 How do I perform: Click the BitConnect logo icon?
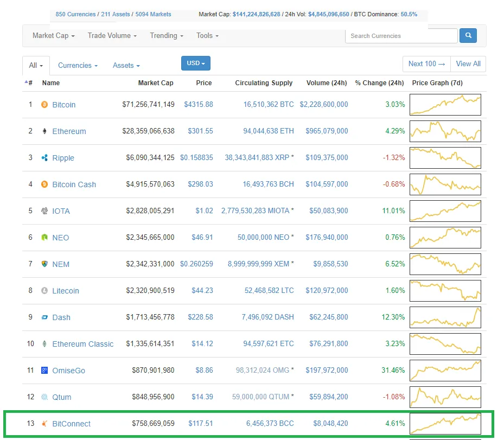coord(44,424)
